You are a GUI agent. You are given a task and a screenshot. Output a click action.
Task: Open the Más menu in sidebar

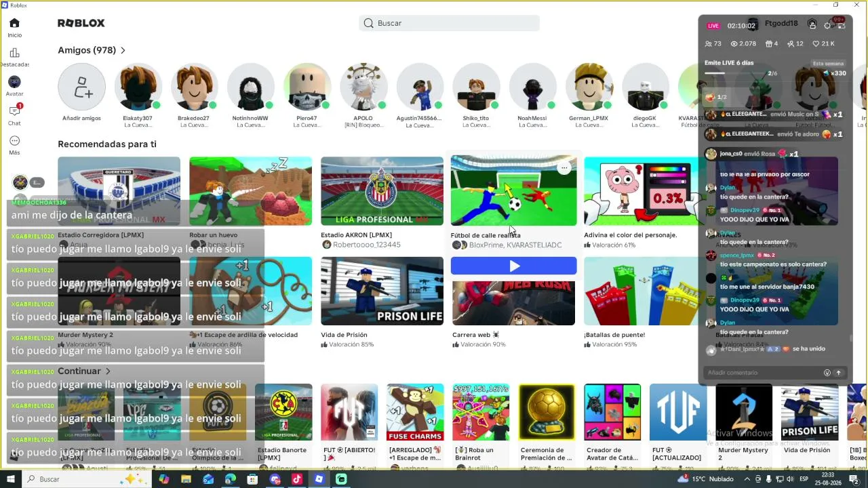coord(14,145)
